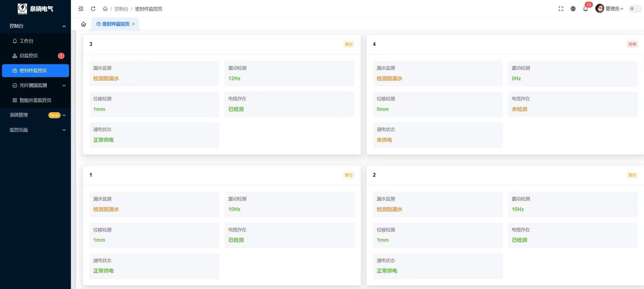Click the New badge beside 系统管理

click(54, 115)
